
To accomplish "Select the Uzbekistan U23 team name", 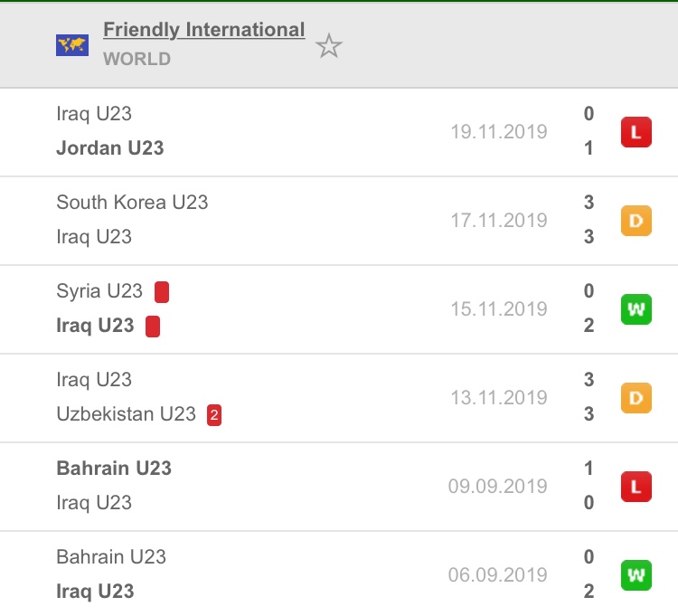I will [x=127, y=414].
